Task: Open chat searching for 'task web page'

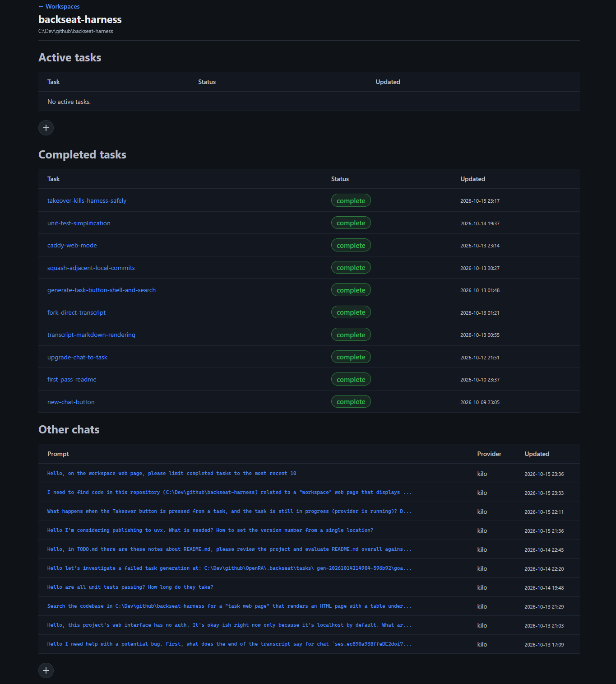Action: click(x=229, y=606)
